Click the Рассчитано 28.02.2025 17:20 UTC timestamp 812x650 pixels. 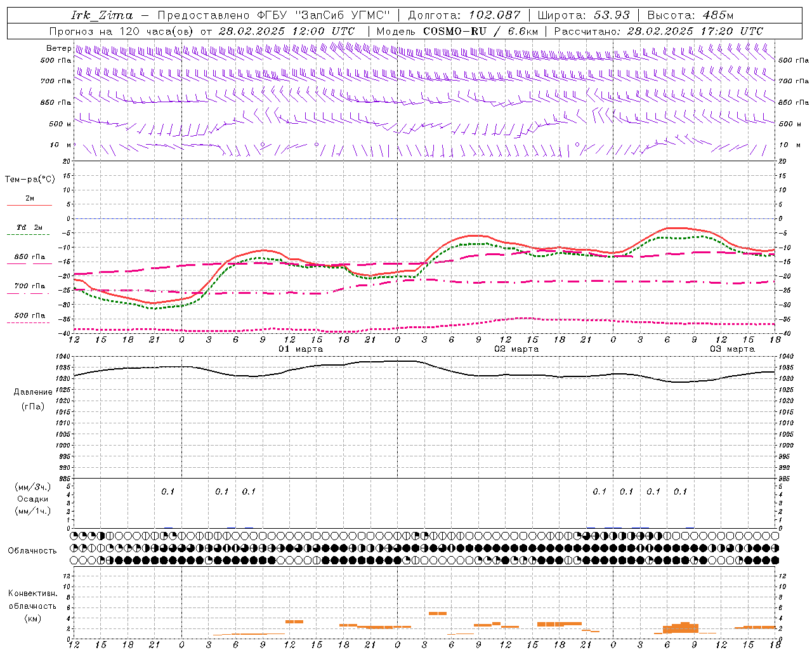658,31
